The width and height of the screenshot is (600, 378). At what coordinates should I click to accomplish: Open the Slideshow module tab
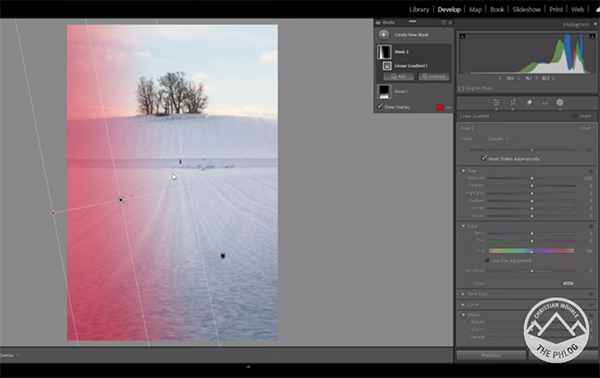tap(527, 10)
